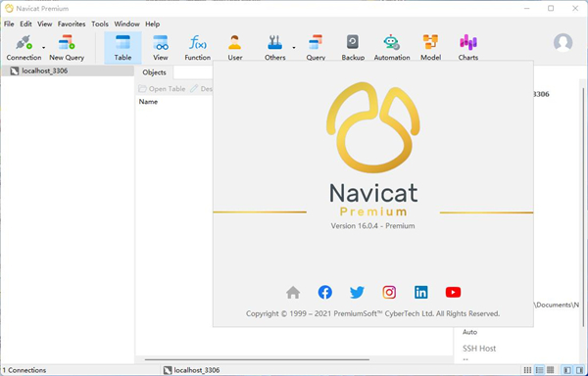The width and height of the screenshot is (588, 376).
Task: Open the LinkedIn icon link
Action: pos(421,292)
